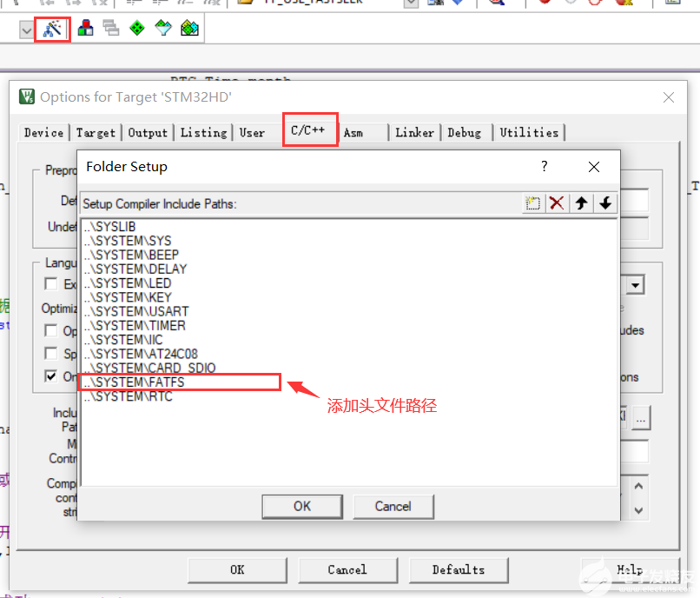Screen dimensions: 700x598
Task: Switch to the Linker tab
Action: click(414, 132)
